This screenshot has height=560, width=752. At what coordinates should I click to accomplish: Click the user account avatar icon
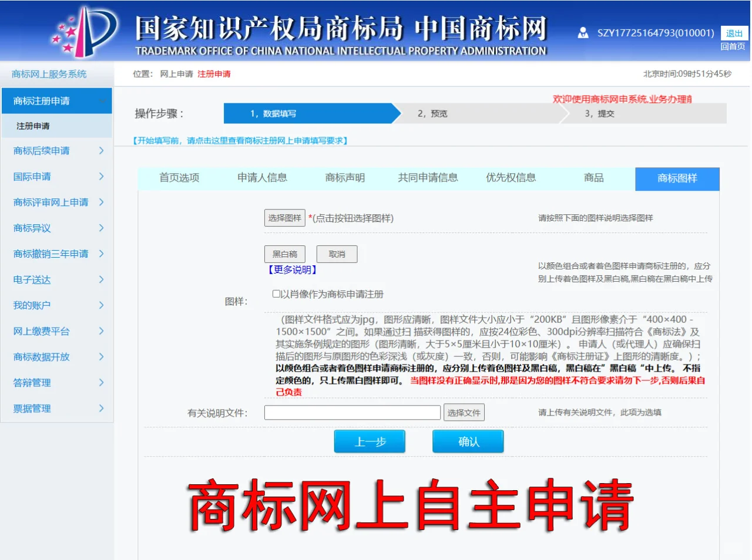point(583,33)
